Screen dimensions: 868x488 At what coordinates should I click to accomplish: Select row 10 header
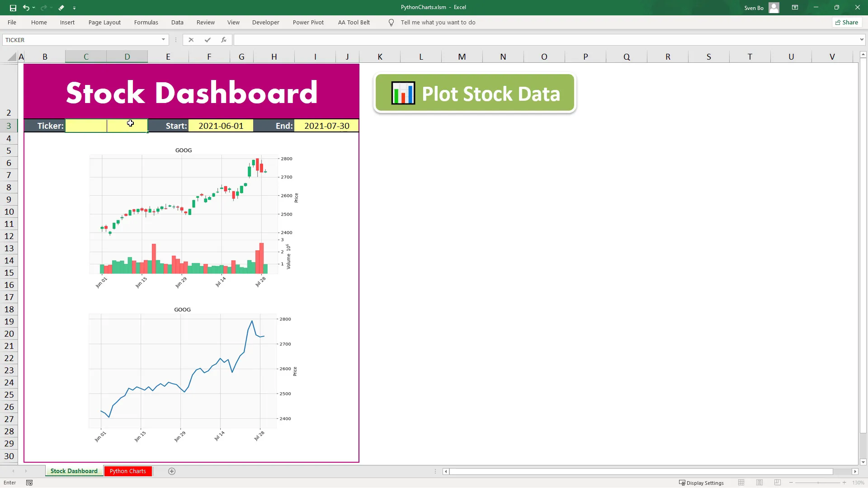point(9,211)
